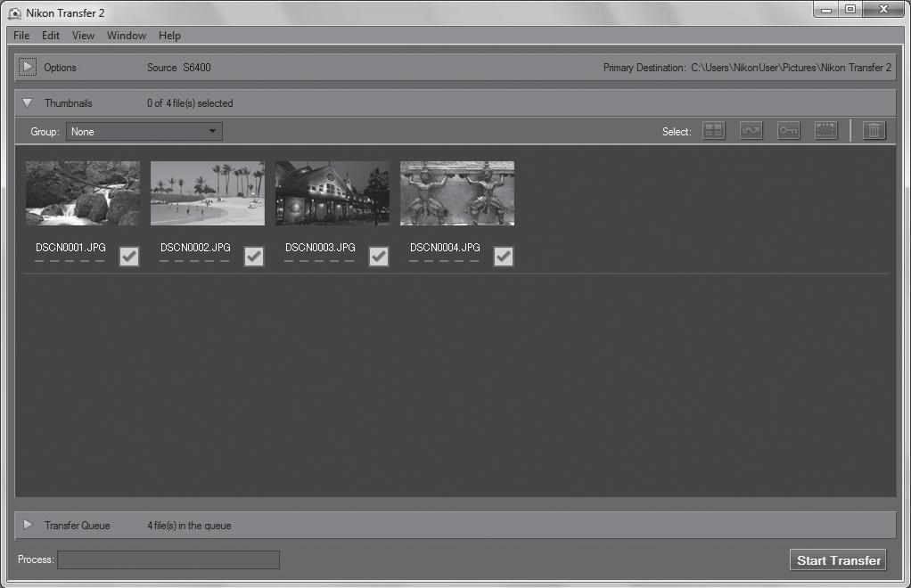
Task: Click the Nikon Transfer 2 title bar camera icon
Action: 14,12
